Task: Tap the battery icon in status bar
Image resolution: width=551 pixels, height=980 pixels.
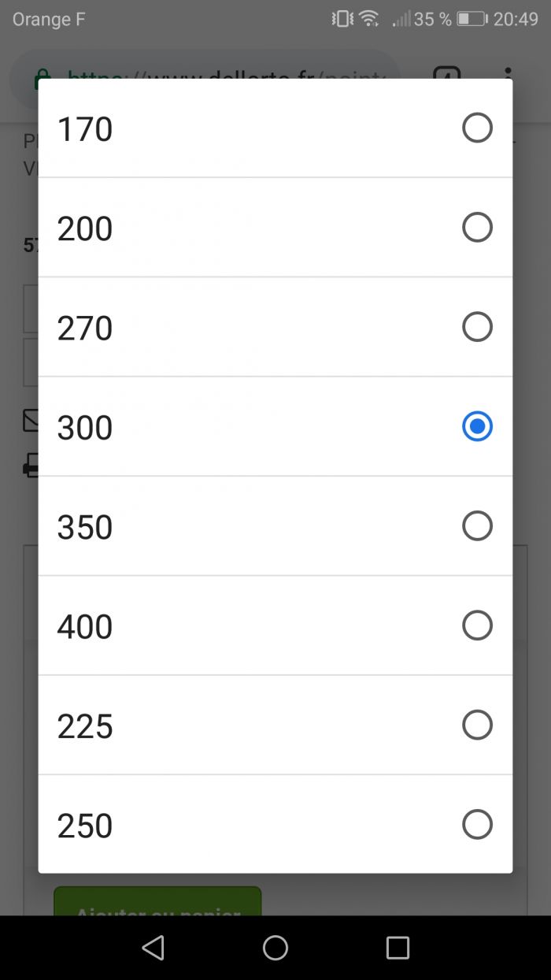Action: pyautogui.click(x=471, y=19)
